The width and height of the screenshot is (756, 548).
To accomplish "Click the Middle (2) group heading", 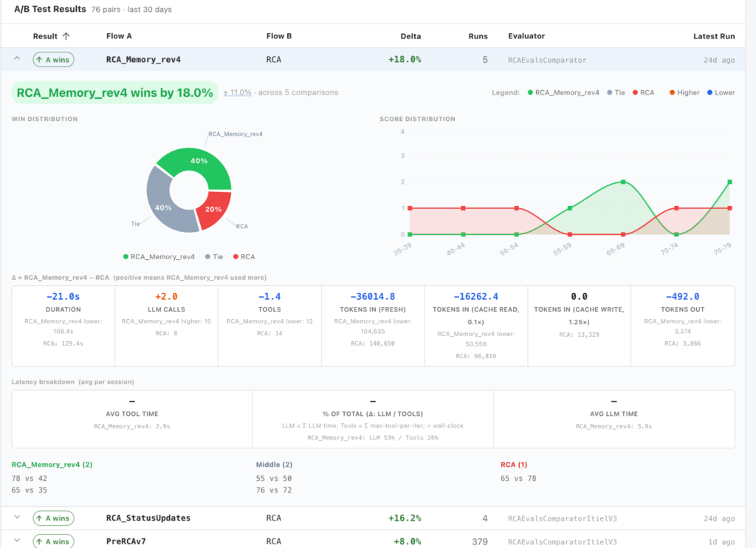I will (x=274, y=465).
